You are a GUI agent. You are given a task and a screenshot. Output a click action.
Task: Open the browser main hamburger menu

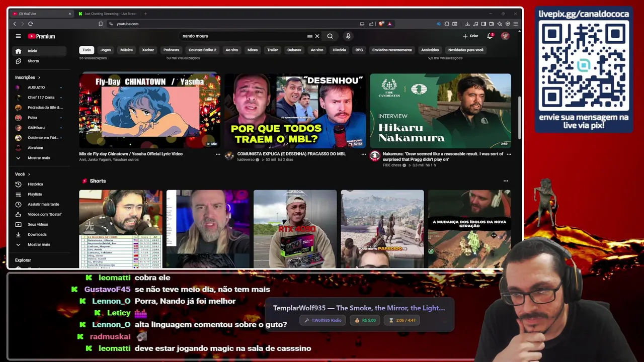point(516,24)
